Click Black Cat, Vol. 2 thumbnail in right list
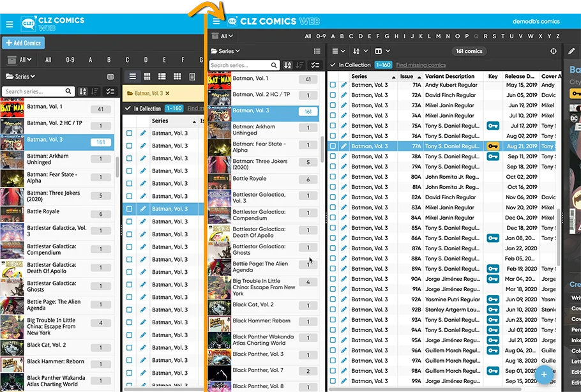Image resolution: width=581 pixels, height=392 pixels. (220, 308)
